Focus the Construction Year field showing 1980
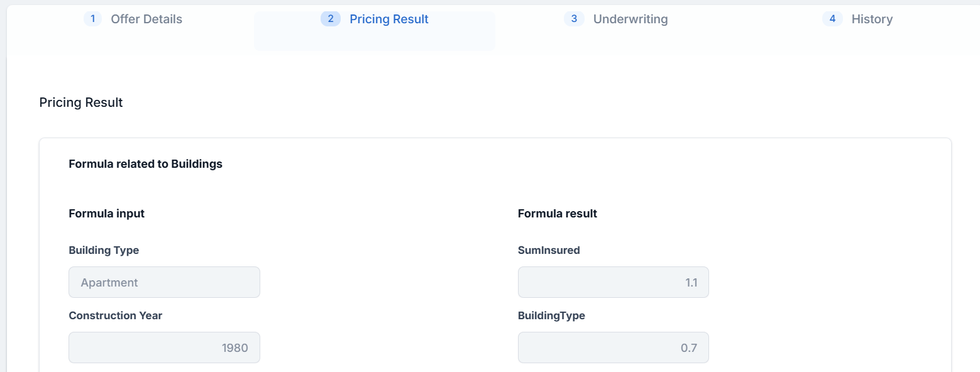 [164, 347]
